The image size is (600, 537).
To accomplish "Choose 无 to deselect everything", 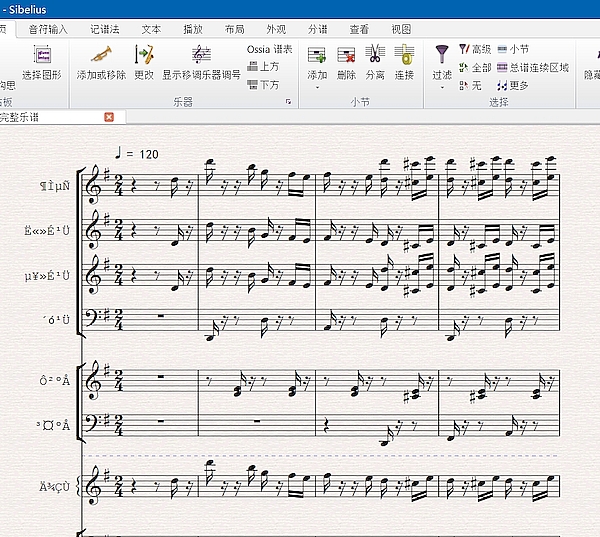I will point(470,85).
